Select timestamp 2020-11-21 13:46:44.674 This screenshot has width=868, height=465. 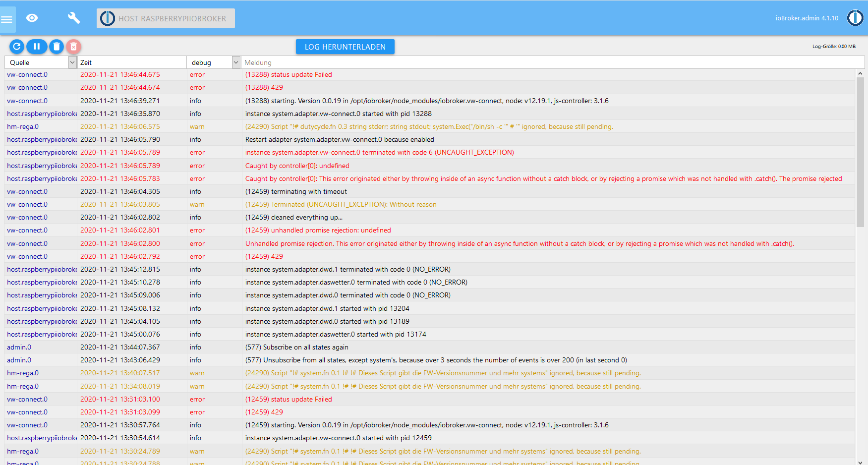(120, 88)
